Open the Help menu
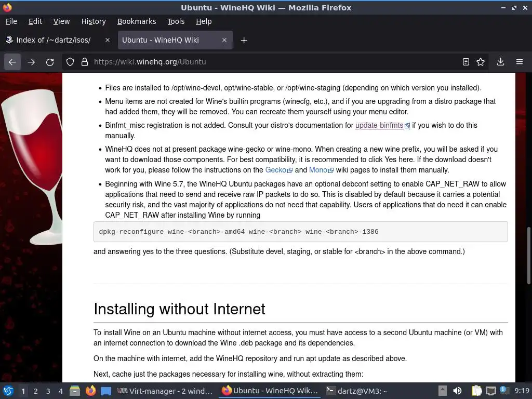The width and height of the screenshot is (532, 399). [x=204, y=21]
